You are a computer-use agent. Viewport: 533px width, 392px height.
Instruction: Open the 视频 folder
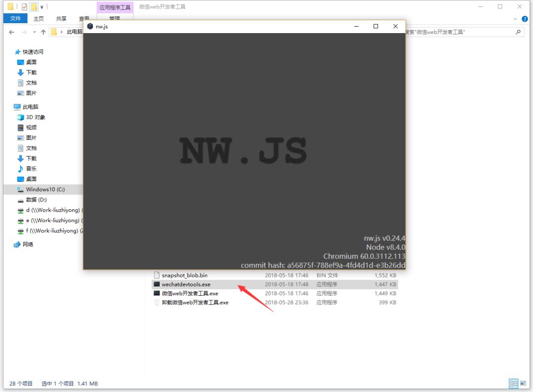(27, 127)
